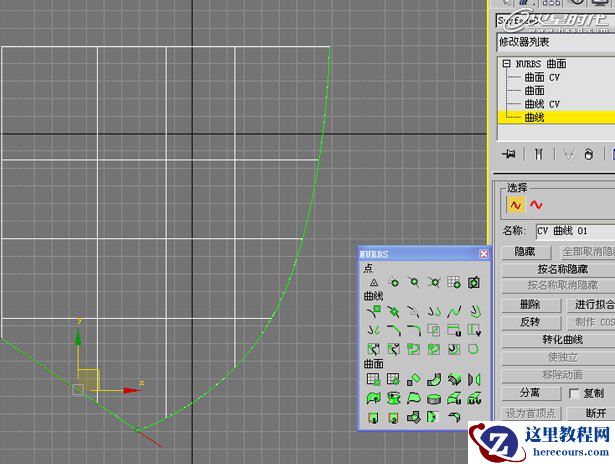Click the 隐藏 button
This screenshot has height=464, width=615.
point(526,251)
